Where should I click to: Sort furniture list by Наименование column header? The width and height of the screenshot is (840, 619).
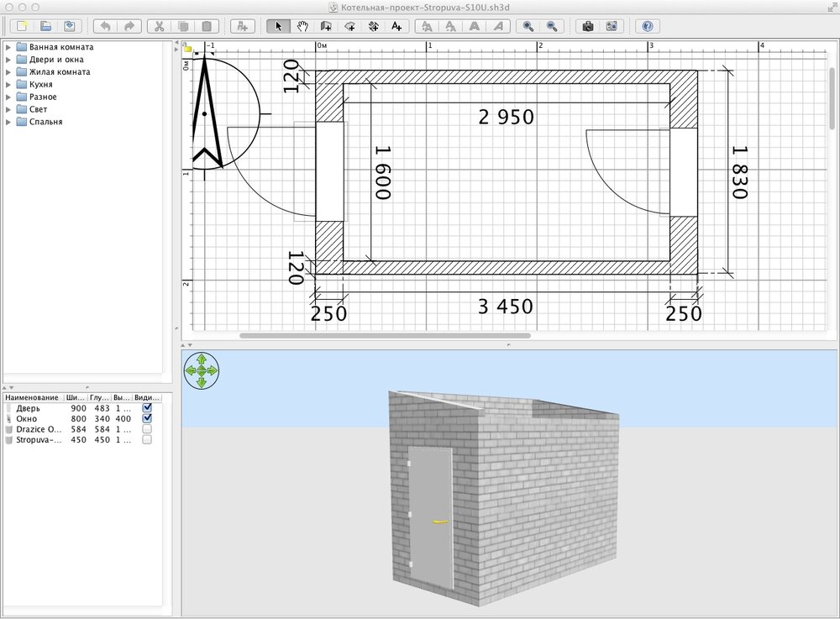coord(32,397)
